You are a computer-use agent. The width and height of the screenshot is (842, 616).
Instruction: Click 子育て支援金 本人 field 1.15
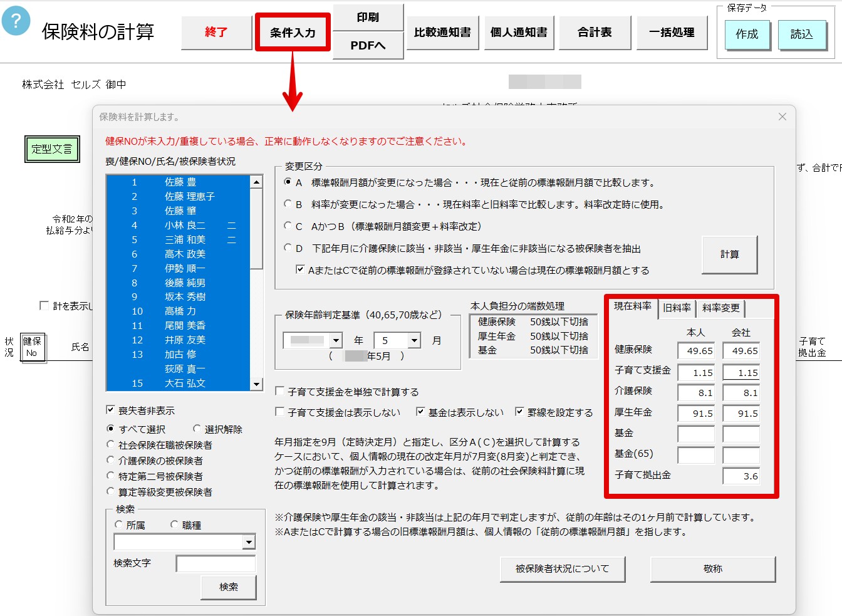(696, 372)
